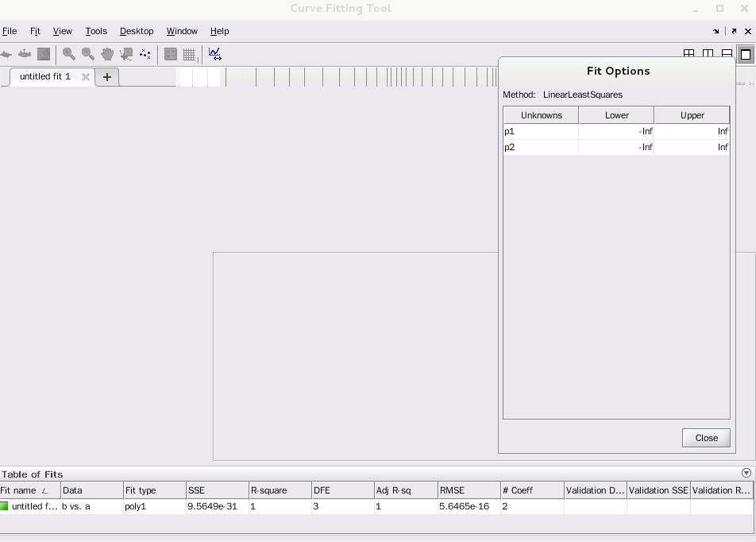756x542 pixels.
Task: Click the # Coeff value 2 cell
Action: pos(532,506)
